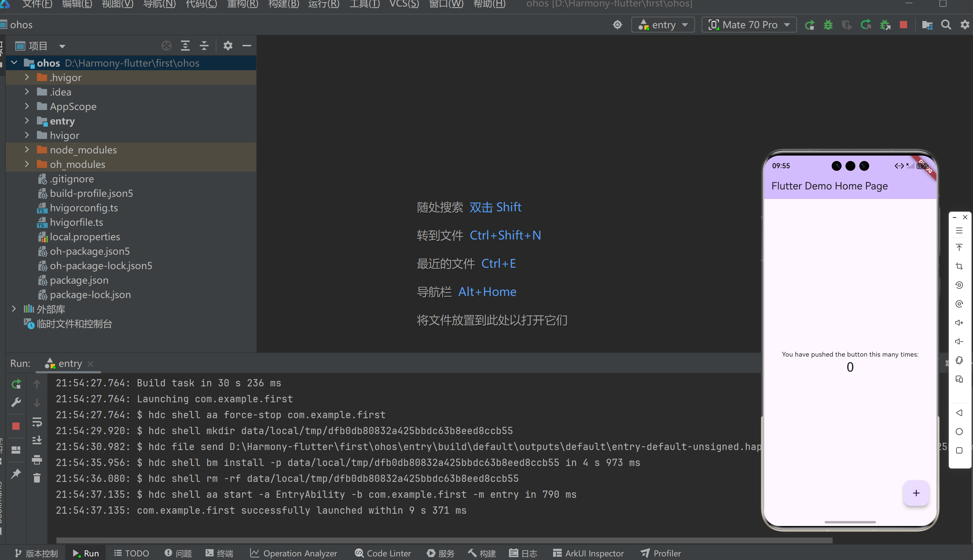Toggle the pin tab icon in Run panel
This screenshot has width=973, height=560.
(16, 474)
